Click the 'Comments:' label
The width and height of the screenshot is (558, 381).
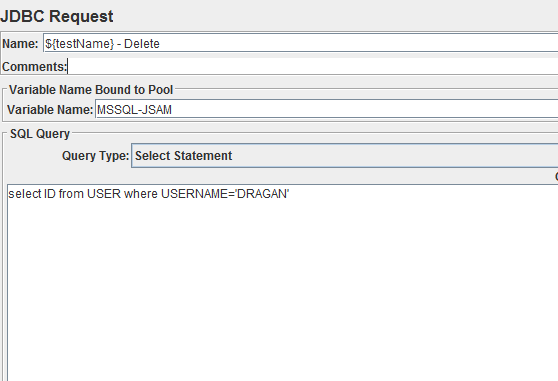pos(34,67)
